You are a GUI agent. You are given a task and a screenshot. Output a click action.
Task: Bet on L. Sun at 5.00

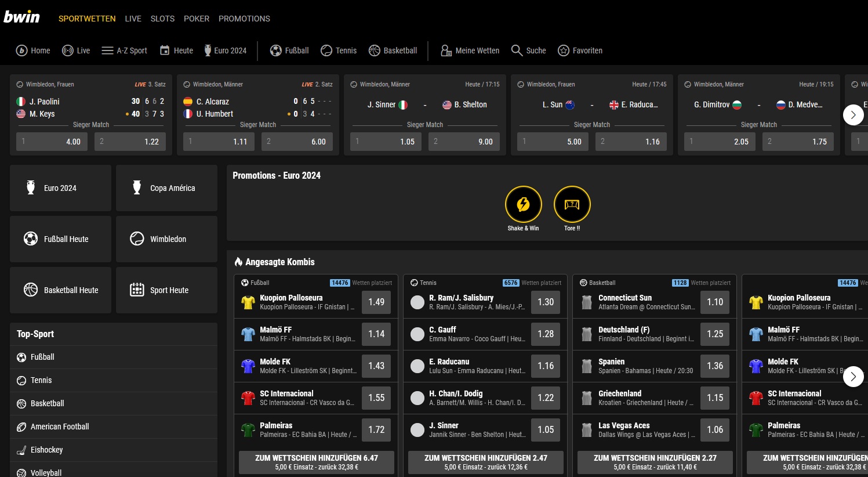pos(553,142)
